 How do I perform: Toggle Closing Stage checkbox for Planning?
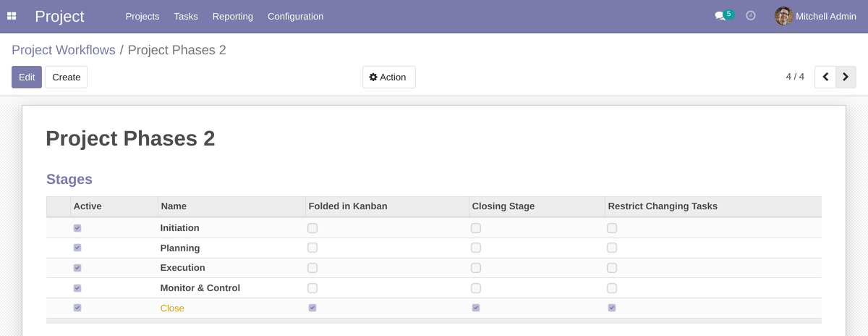coord(476,248)
